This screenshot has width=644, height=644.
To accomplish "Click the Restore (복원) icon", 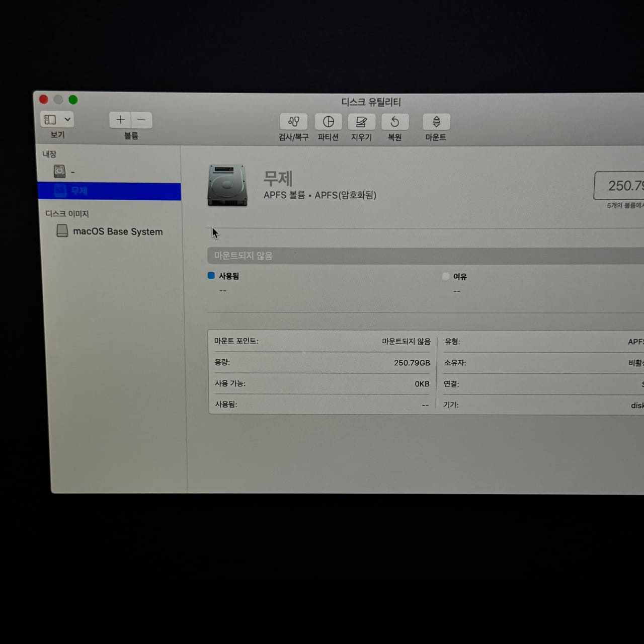I will click(395, 122).
